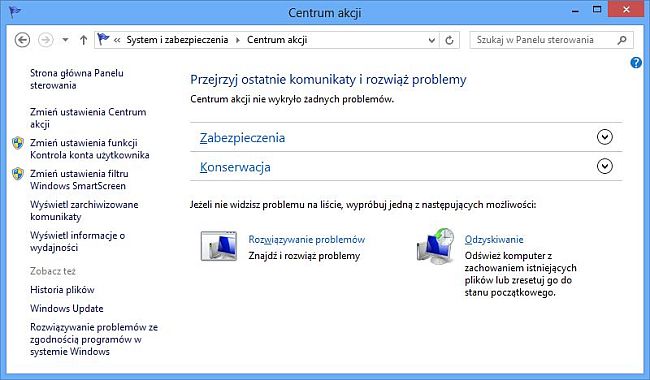The width and height of the screenshot is (650, 380).
Task: Open 'Historia plików' link
Action: [x=62, y=290]
